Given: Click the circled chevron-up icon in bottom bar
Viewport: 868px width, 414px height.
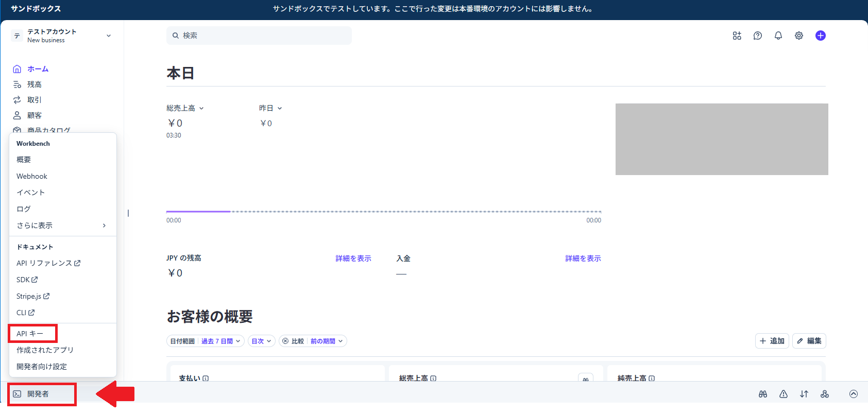Looking at the screenshot, I should tap(854, 394).
